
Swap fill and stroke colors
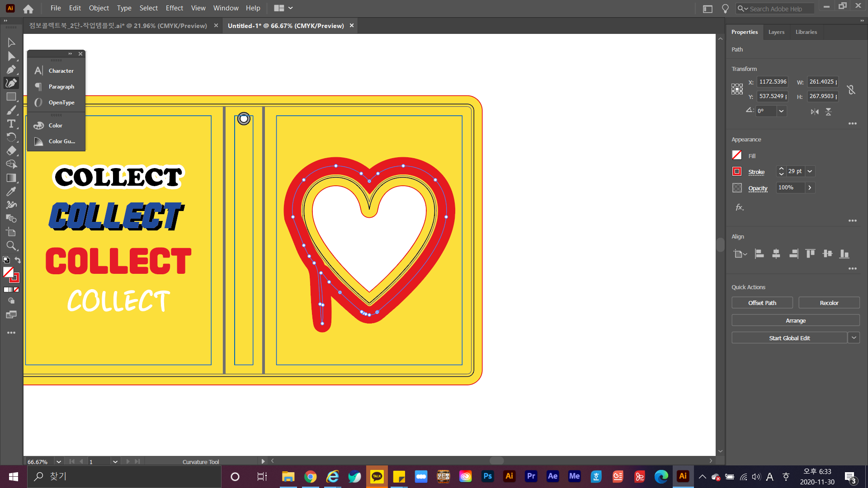click(18, 260)
